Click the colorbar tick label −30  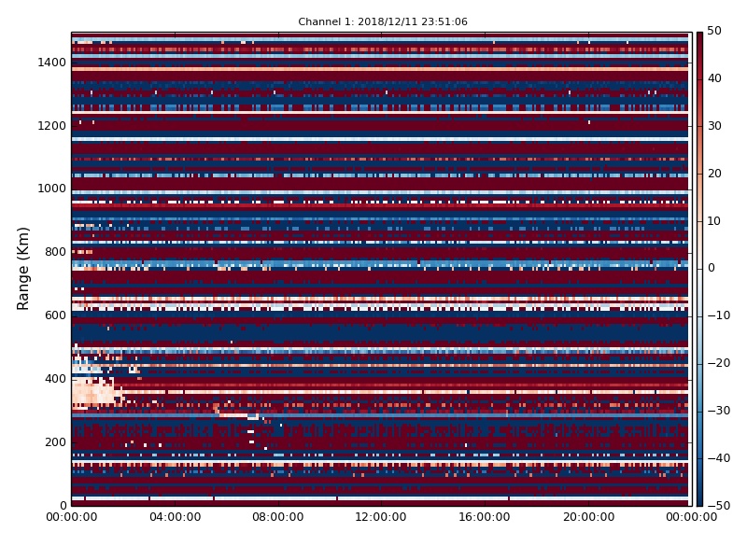[718, 411]
